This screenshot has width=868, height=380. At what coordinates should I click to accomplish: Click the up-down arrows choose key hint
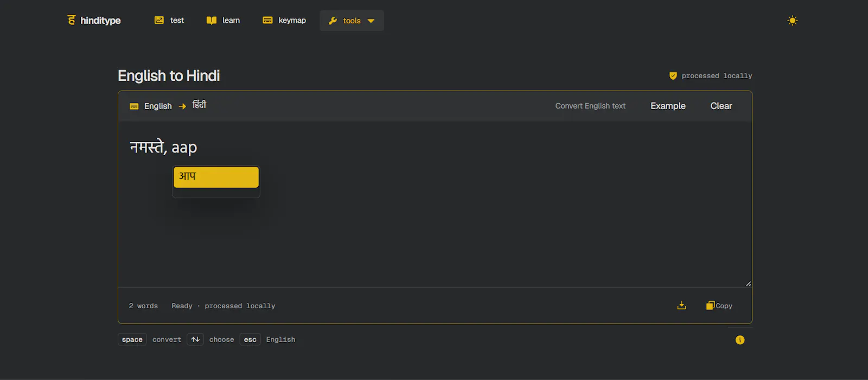click(x=195, y=340)
